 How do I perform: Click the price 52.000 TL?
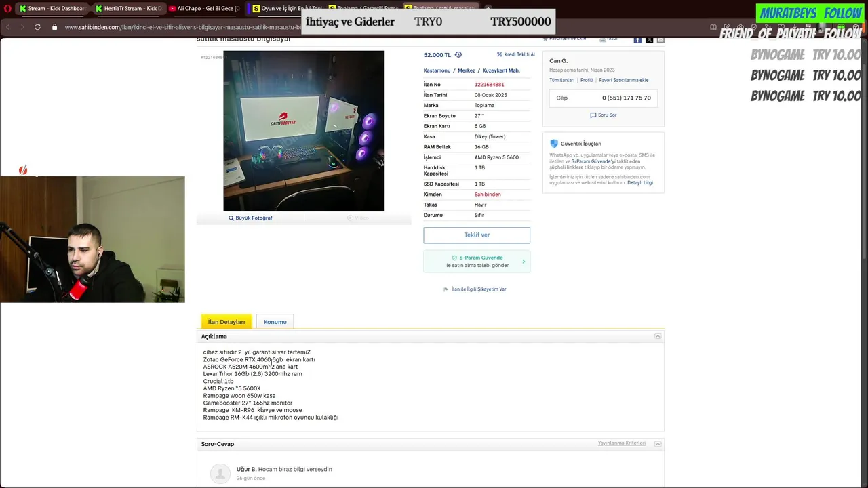click(x=437, y=55)
